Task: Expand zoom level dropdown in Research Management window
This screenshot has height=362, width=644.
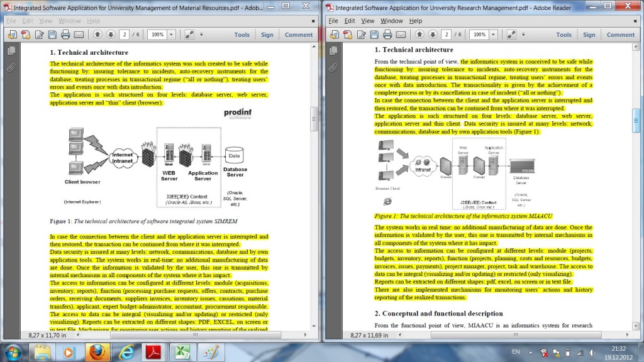Action: [493, 35]
